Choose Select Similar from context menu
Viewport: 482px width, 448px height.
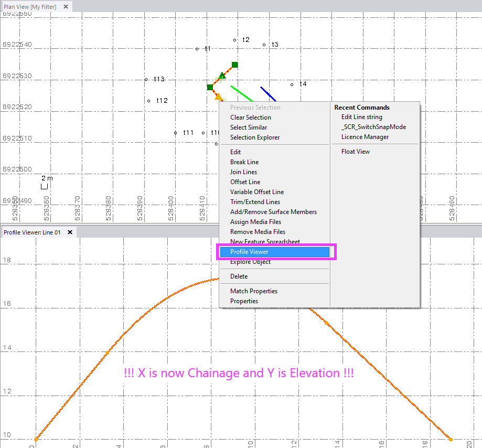pyautogui.click(x=248, y=127)
